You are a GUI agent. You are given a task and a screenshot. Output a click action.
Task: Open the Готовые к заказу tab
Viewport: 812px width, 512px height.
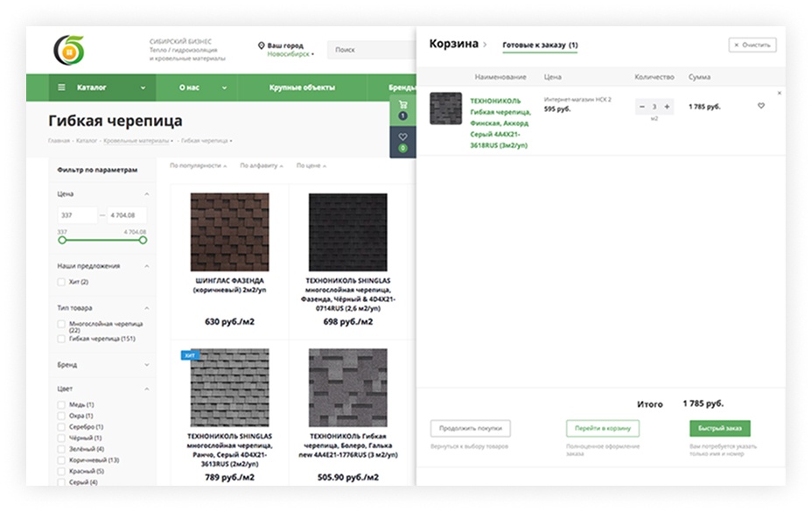pyautogui.click(x=540, y=46)
